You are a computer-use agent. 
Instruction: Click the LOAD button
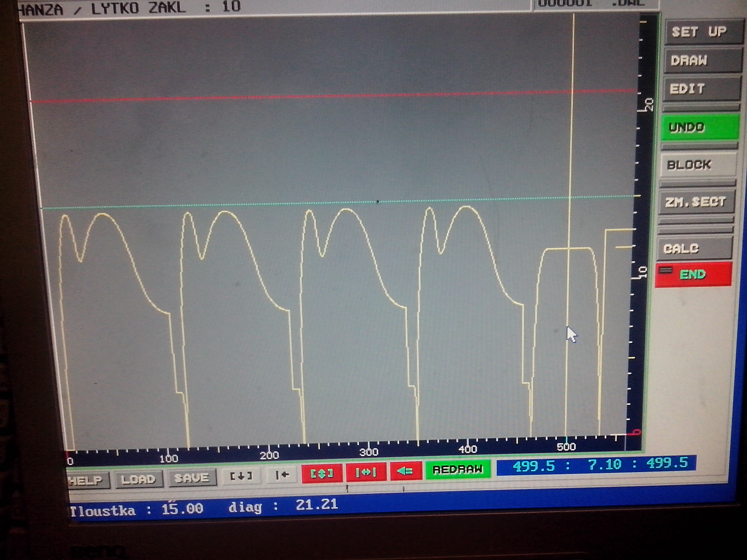click(139, 479)
